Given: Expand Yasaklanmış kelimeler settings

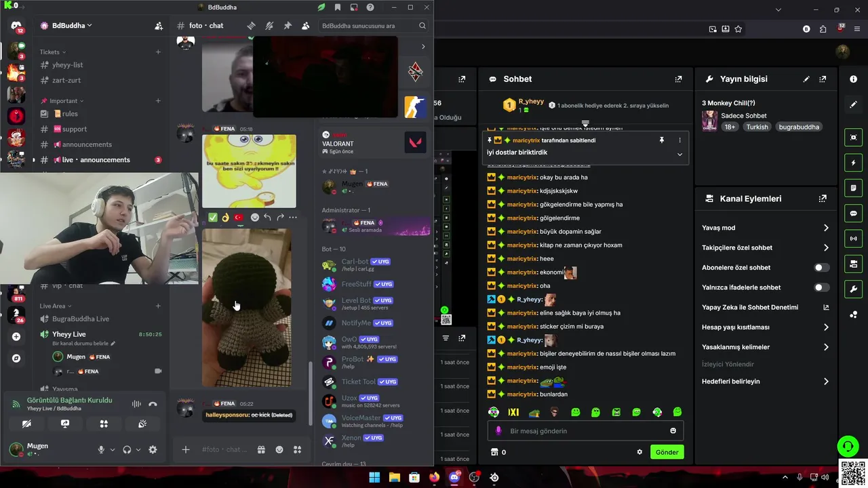Looking at the screenshot, I should pos(826,347).
